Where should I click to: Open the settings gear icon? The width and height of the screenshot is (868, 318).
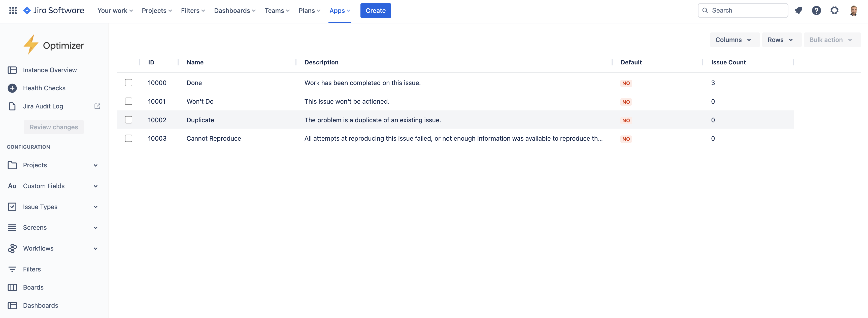coord(834,10)
